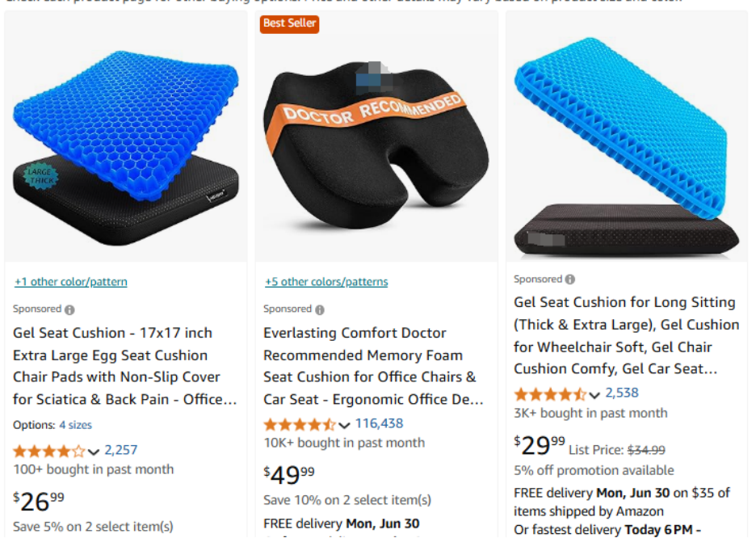Viewport: 756px width, 538px height.
Task: View the 2,257 reviews count
Action: pyautogui.click(x=121, y=450)
